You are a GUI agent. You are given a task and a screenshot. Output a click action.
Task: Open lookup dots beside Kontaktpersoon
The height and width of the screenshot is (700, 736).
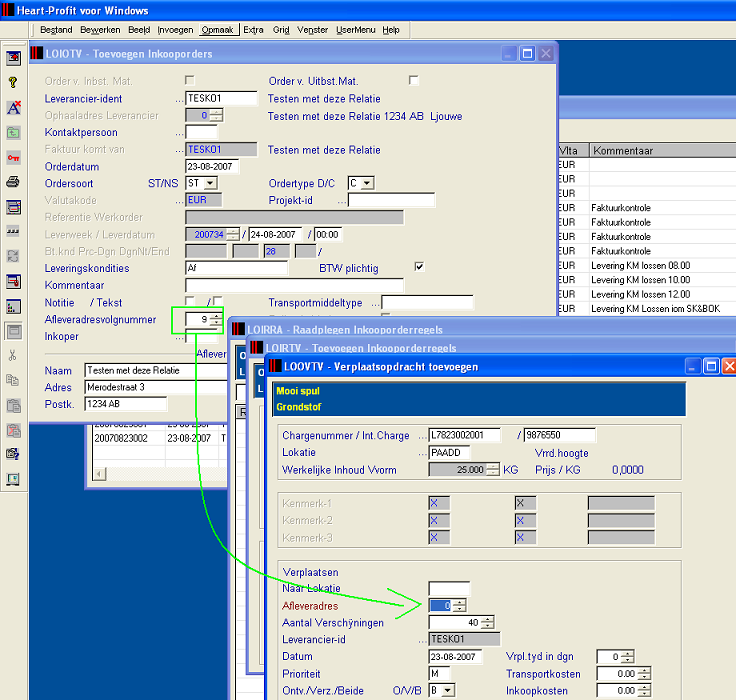[x=180, y=134]
